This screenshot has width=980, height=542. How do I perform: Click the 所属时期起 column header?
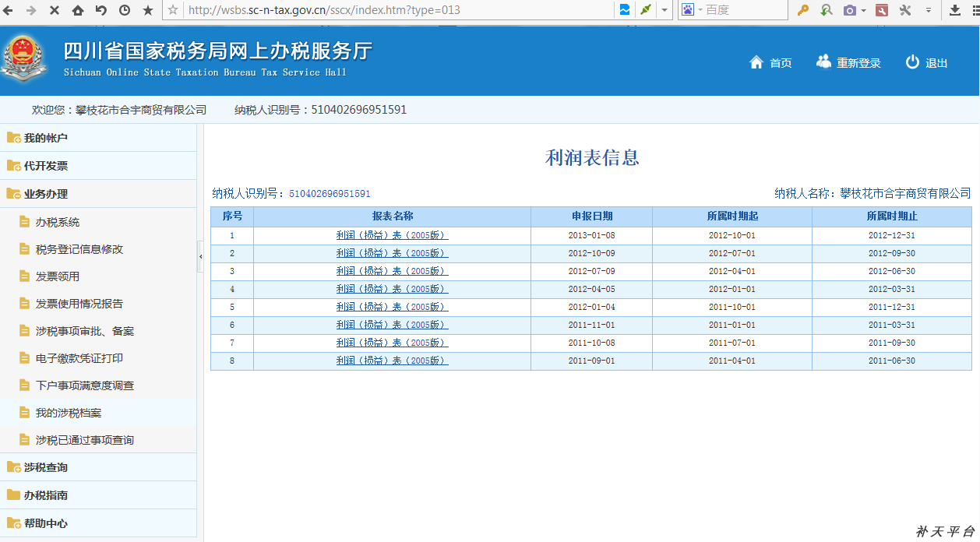pos(732,216)
